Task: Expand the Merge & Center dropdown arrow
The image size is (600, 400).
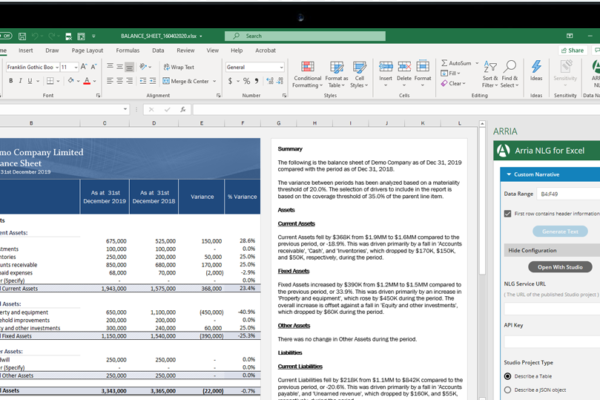Action: [215, 81]
